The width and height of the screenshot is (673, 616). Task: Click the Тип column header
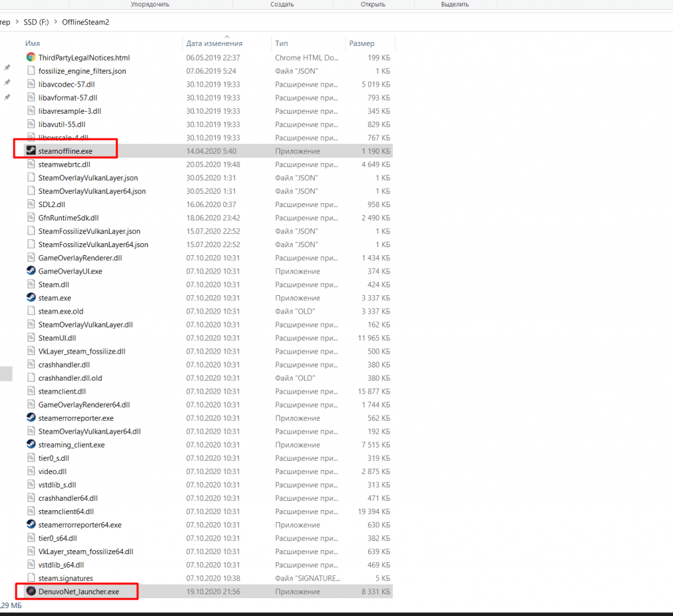[281, 43]
